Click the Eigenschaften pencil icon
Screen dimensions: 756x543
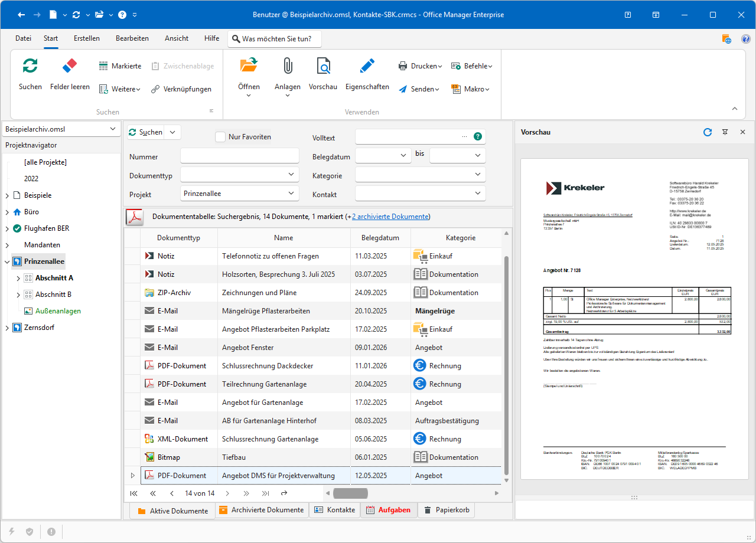[367, 66]
